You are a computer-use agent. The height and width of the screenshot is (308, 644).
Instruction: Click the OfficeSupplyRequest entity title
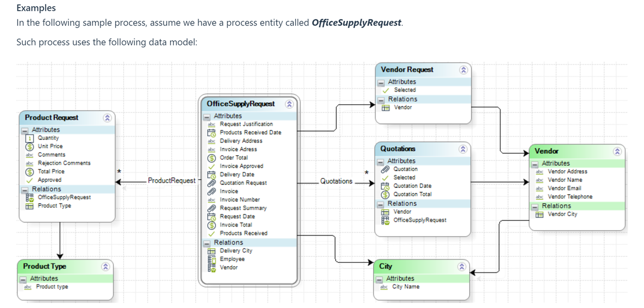[x=240, y=104]
